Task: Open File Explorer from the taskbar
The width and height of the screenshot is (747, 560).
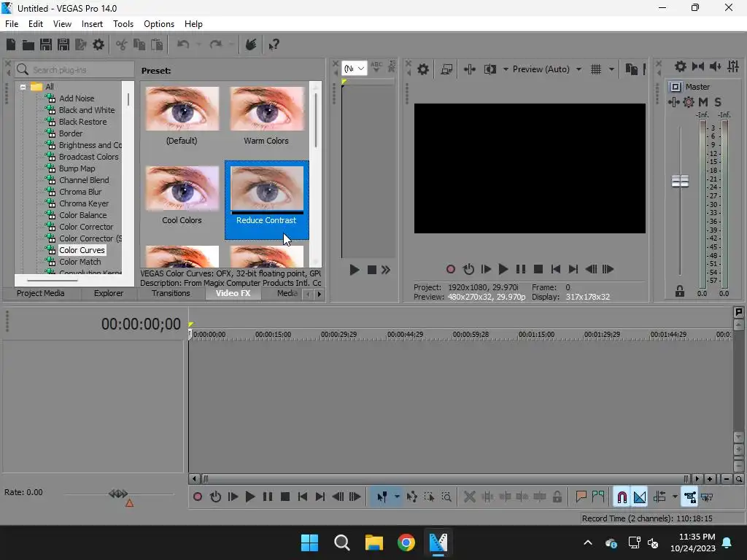Action: 374,542
